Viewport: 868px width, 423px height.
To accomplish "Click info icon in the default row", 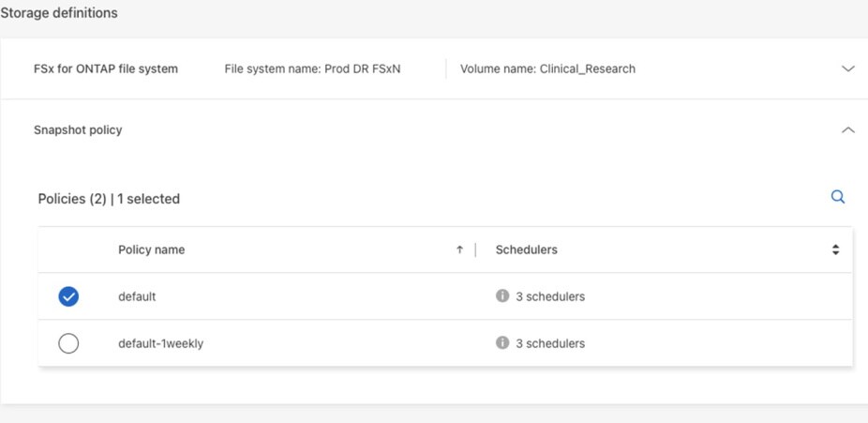I will [502, 296].
